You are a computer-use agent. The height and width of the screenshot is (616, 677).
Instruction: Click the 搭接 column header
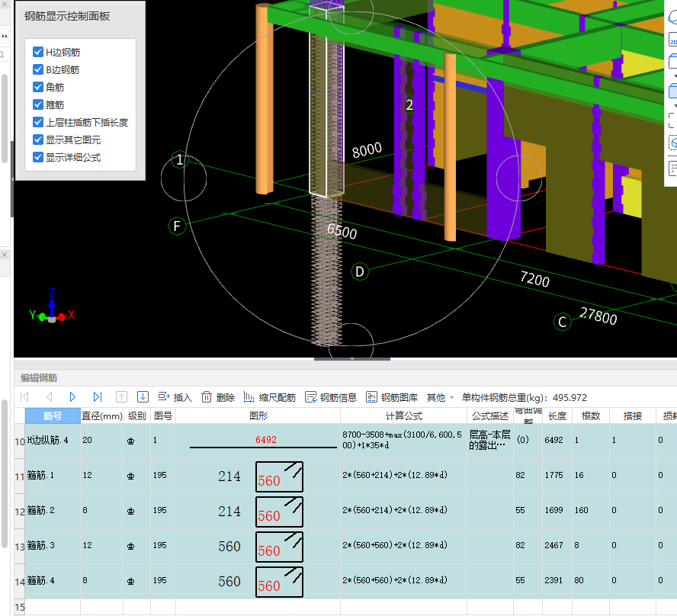tap(633, 415)
